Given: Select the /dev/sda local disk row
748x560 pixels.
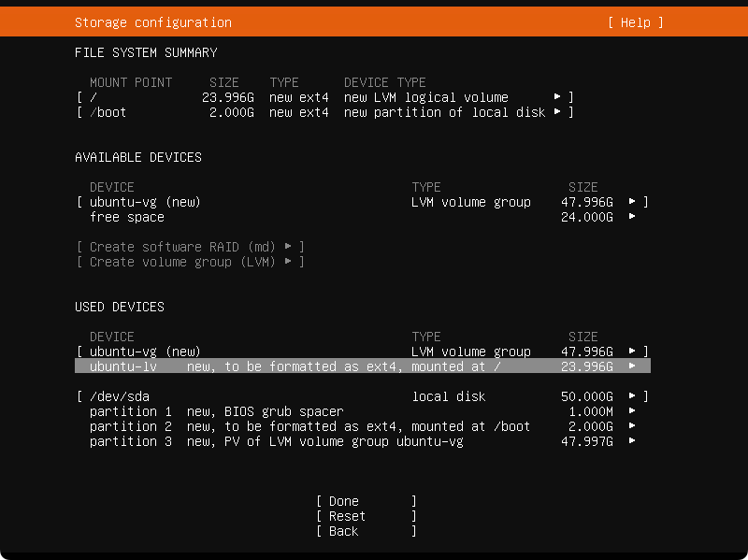Looking at the screenshot, I should (363, 396).
